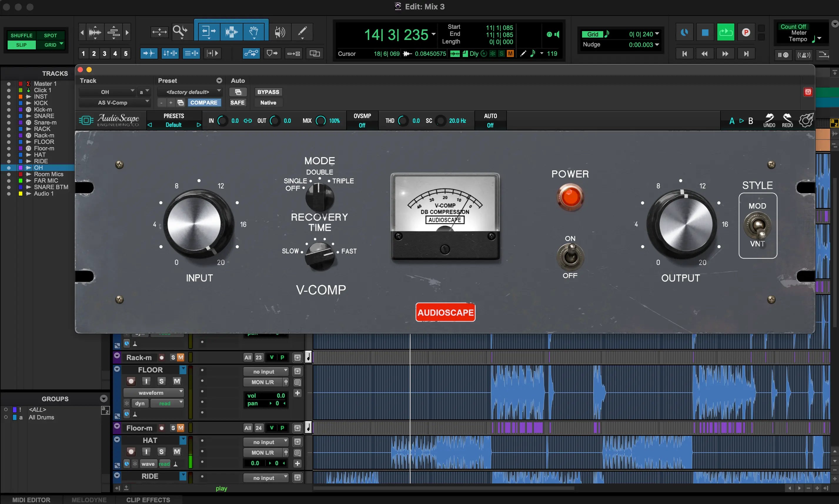This screenshot has height=504, width=839.
Task: Switch to the CLIP EFFECTS tab
Action: tap(148, 500)
